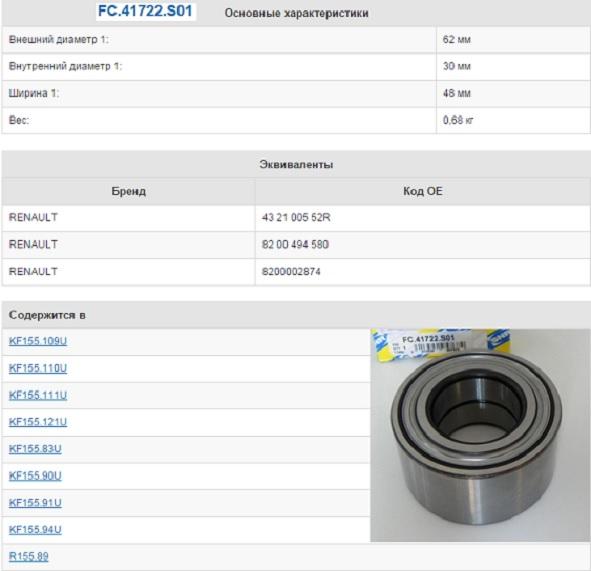The image size is (591, 571).
Task: Click the 0,68 кг weight value
Action: point(458,120)
